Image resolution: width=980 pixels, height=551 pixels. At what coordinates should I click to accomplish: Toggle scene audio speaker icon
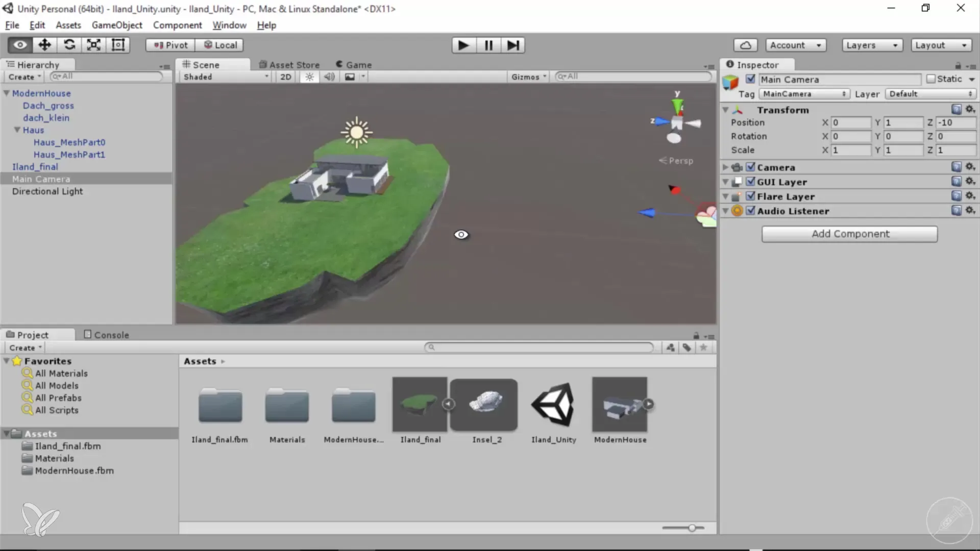(x=329, y=77)
